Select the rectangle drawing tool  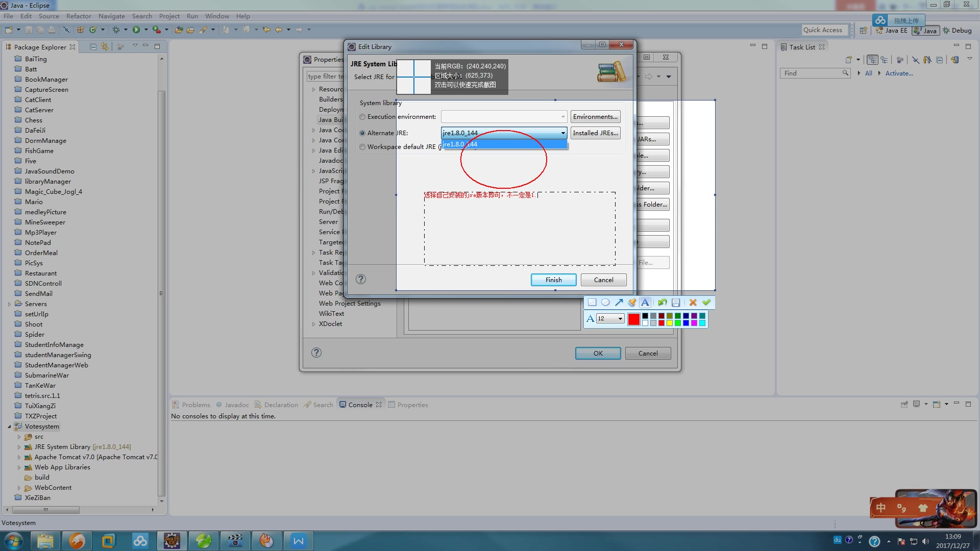(592, 303)
